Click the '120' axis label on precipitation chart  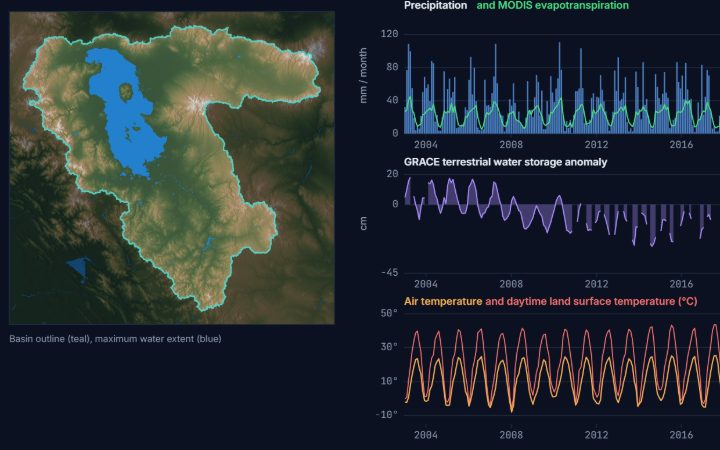(389, 34)
